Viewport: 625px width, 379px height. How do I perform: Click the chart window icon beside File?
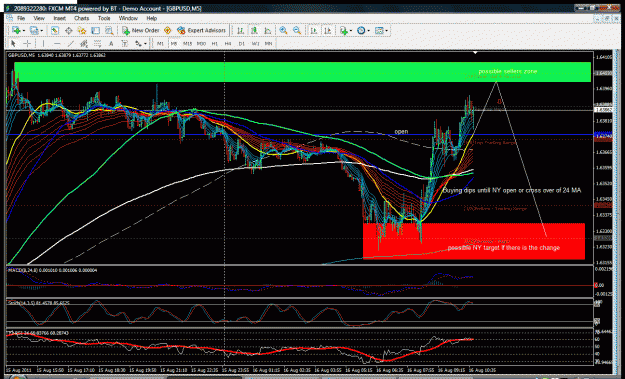[x=9, y=18]
